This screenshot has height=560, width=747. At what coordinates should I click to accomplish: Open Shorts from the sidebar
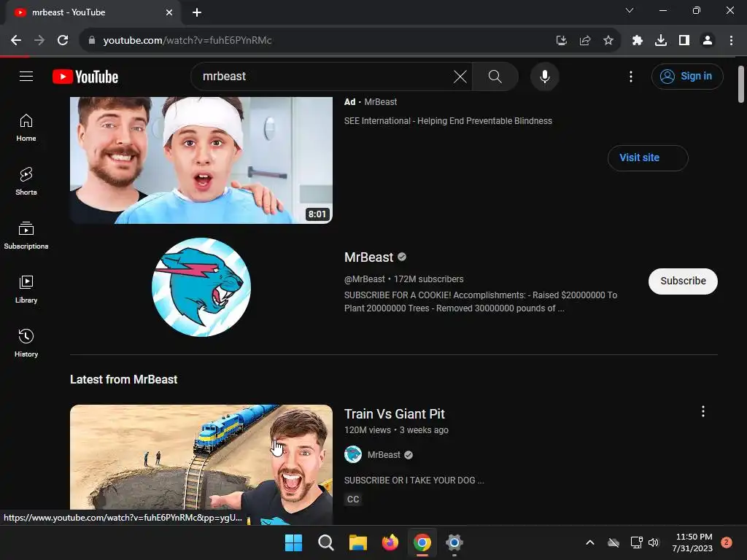coord(26,182)
